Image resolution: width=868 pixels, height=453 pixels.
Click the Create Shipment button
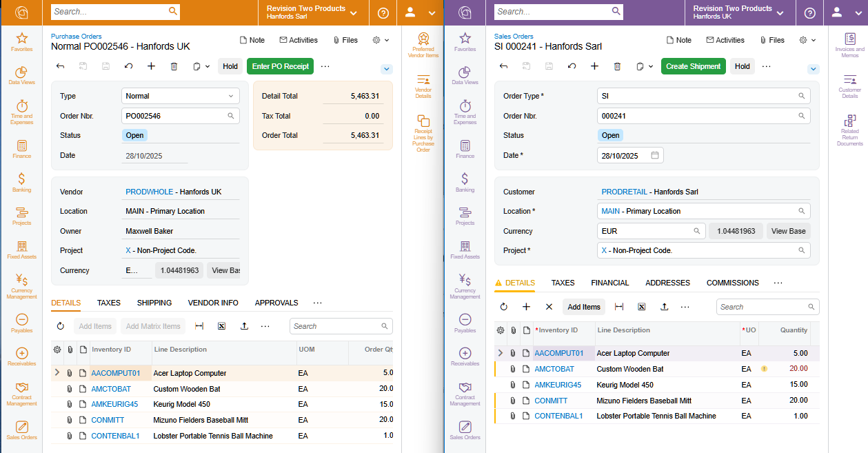tap(694, 66)
